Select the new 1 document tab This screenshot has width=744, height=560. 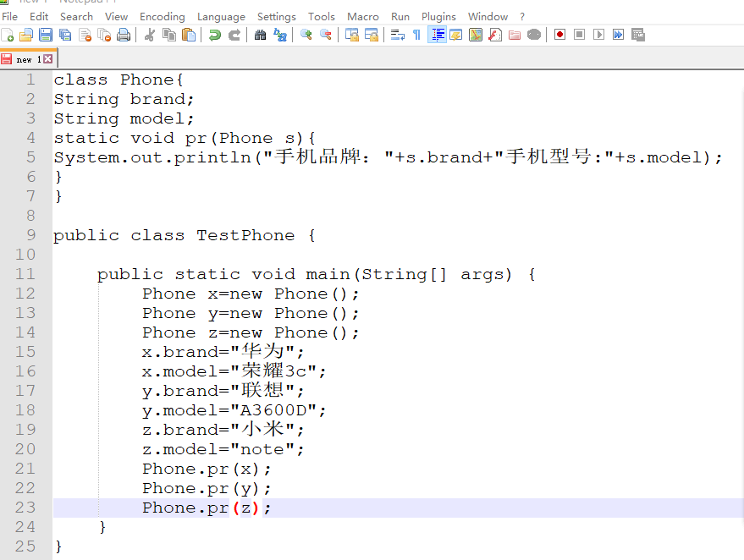(28, 59)
